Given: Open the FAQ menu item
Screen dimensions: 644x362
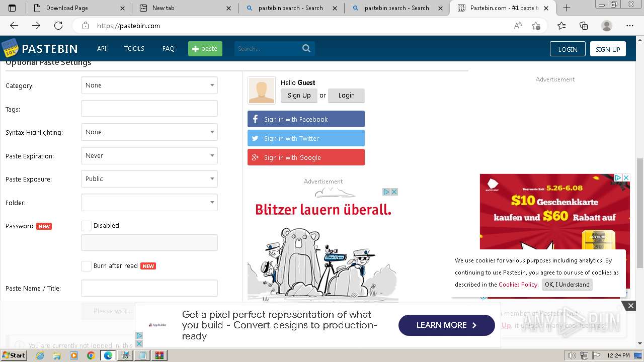Looking at the screenshot, I should pyautogui.click(x=169, y=49).
